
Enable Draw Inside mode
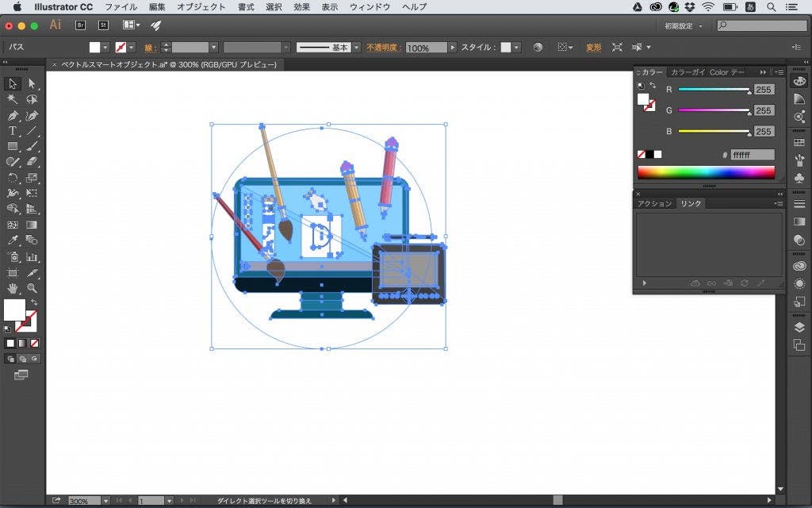click(34, 359)
